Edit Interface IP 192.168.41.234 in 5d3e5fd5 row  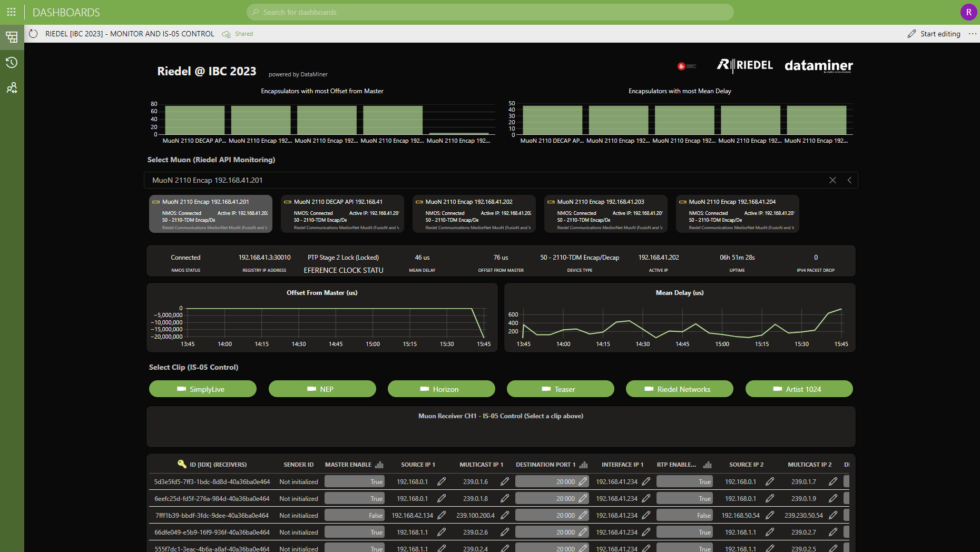click(x=646, y=481)
